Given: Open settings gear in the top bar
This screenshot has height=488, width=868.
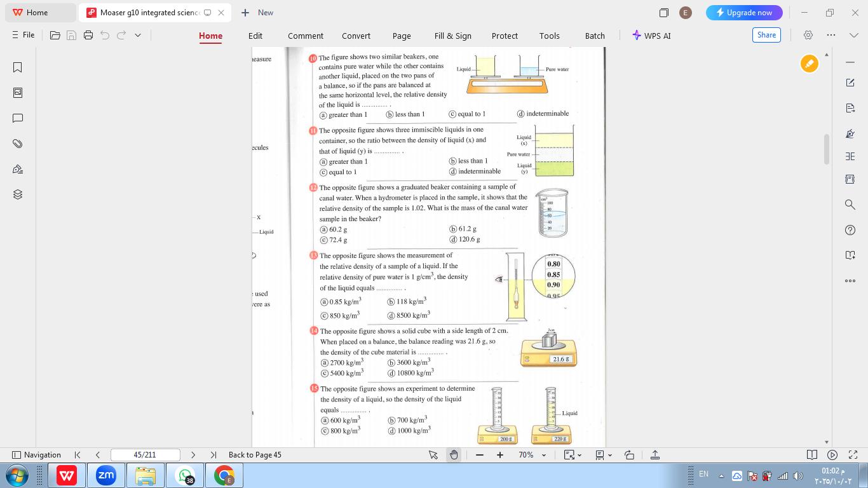Looking at the screenshot, I should click(x=808, y=35).
